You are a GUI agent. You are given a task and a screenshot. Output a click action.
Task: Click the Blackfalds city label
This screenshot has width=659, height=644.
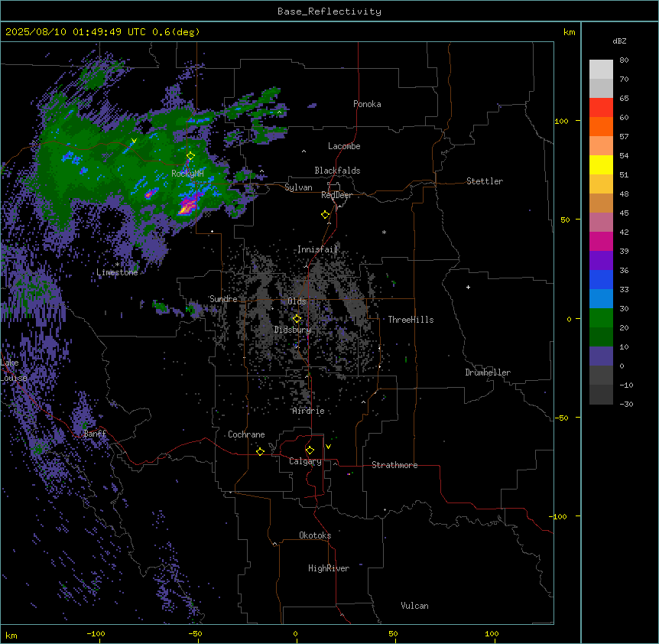pyautogui.click(x=337, y=171)
